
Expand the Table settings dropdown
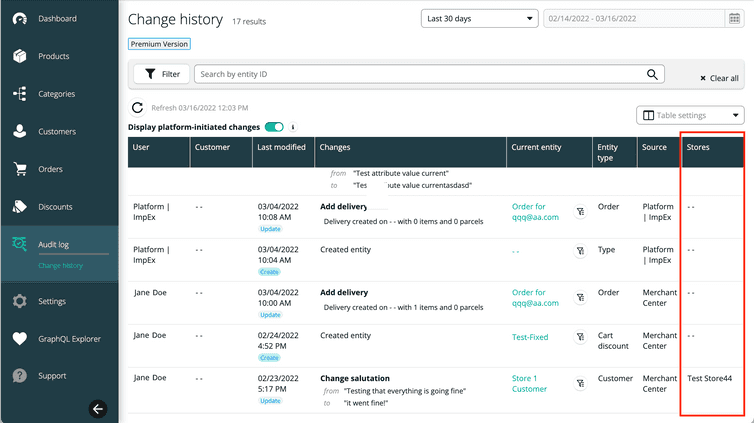(690, 115)
